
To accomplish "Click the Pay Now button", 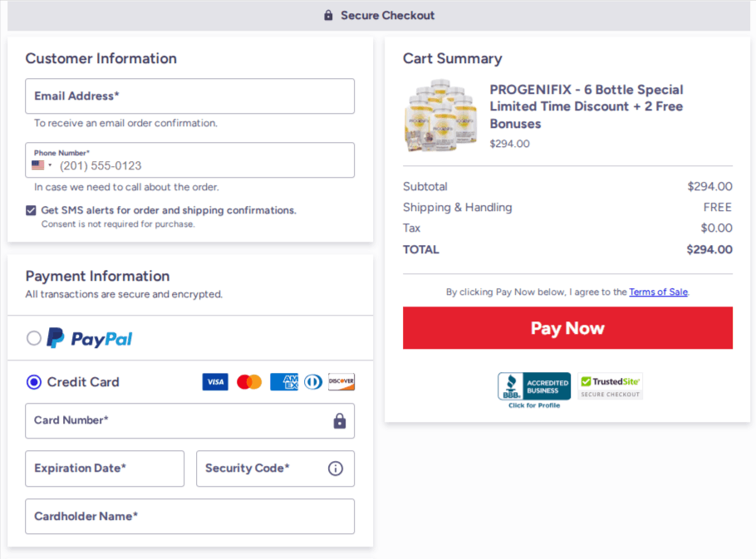I will [567, 327].
